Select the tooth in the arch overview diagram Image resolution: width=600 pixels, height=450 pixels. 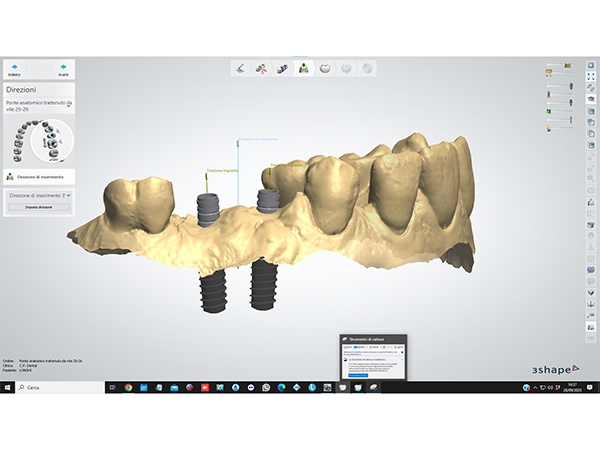45,142
